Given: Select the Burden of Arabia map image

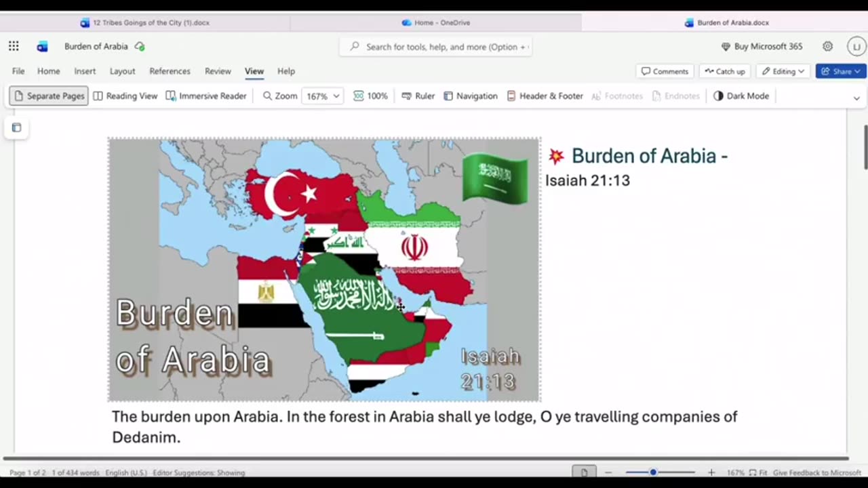Looking at the screenshot, I should 324,270.
